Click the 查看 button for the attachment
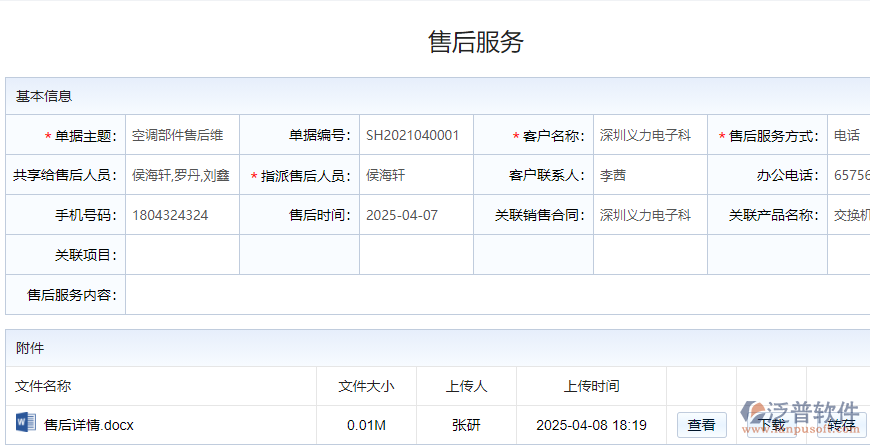Viewport: 870px width, 445px height. 701,425
